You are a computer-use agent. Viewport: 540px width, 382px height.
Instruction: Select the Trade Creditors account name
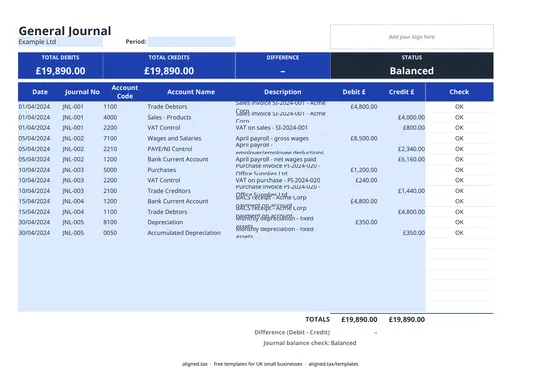click(169, 191)
